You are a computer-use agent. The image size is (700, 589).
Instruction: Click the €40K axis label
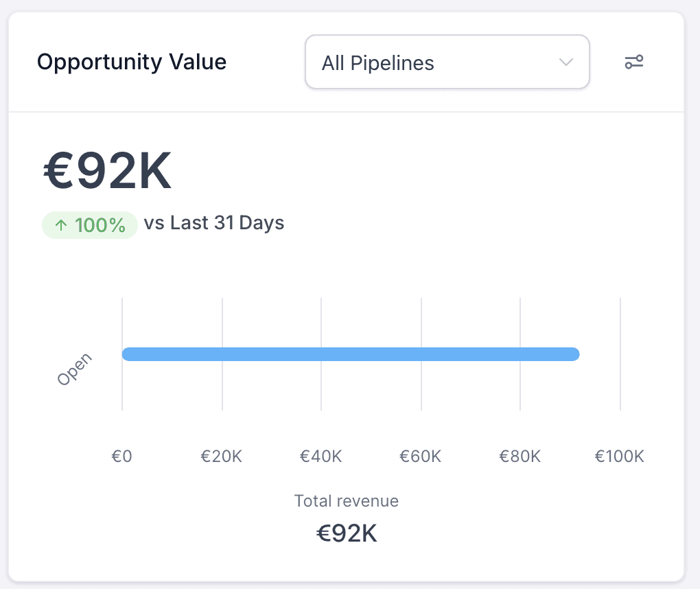pyautogui.click(x=320, y=457)
